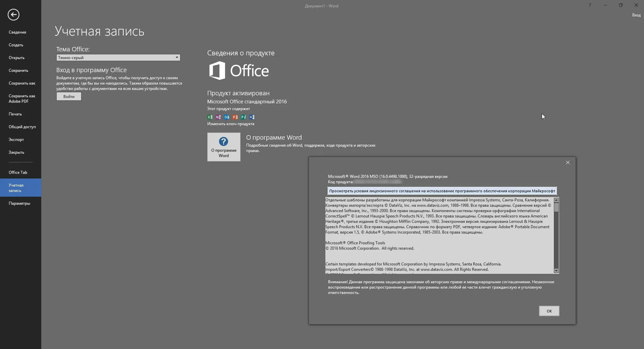Click the Office logo under product info
Image resolution: width=644 pixels, height=349 pixels.
(x=239, y=70)
